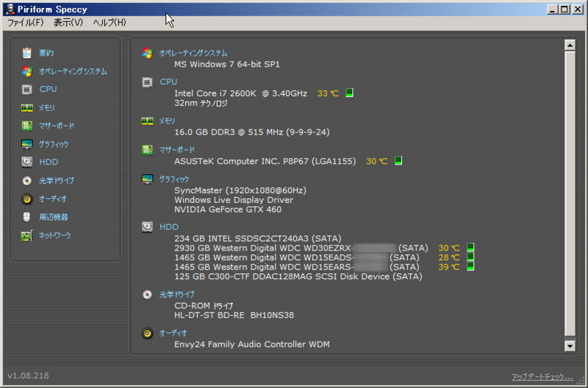Go to the CPU sidebar section
588x388 pixels.
click(48, 89)
